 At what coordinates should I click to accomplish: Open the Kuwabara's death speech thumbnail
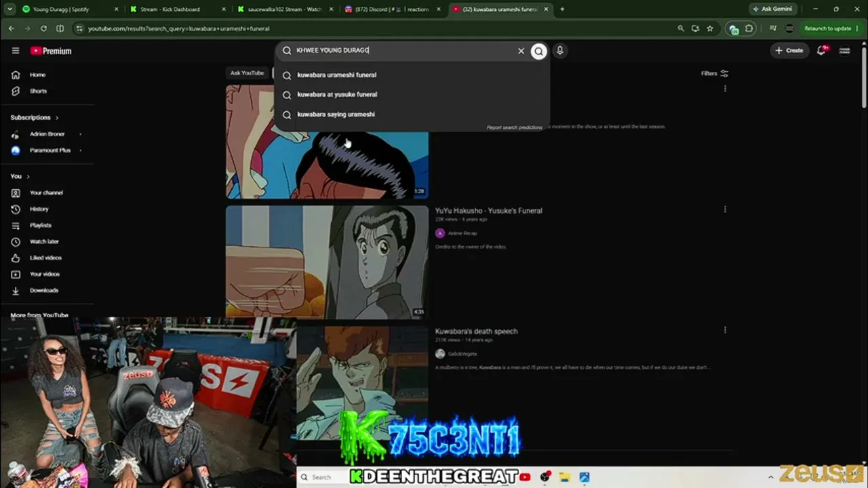tap(362, 383)
